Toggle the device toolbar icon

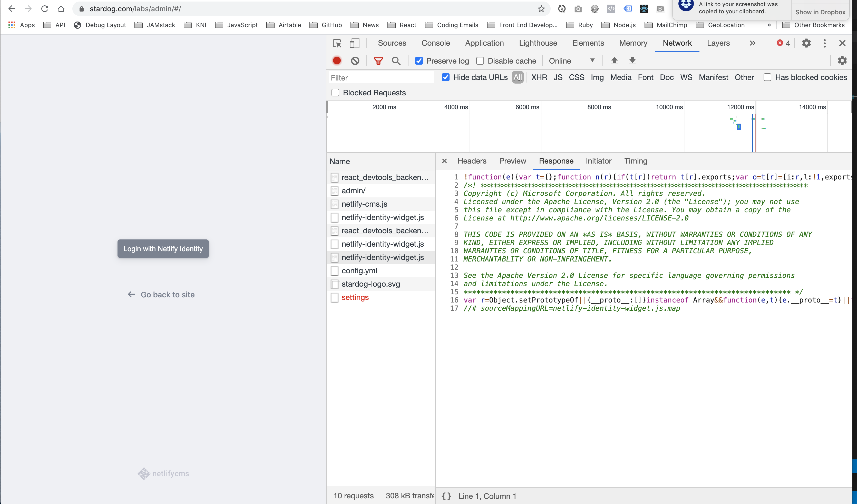(354, 43)
